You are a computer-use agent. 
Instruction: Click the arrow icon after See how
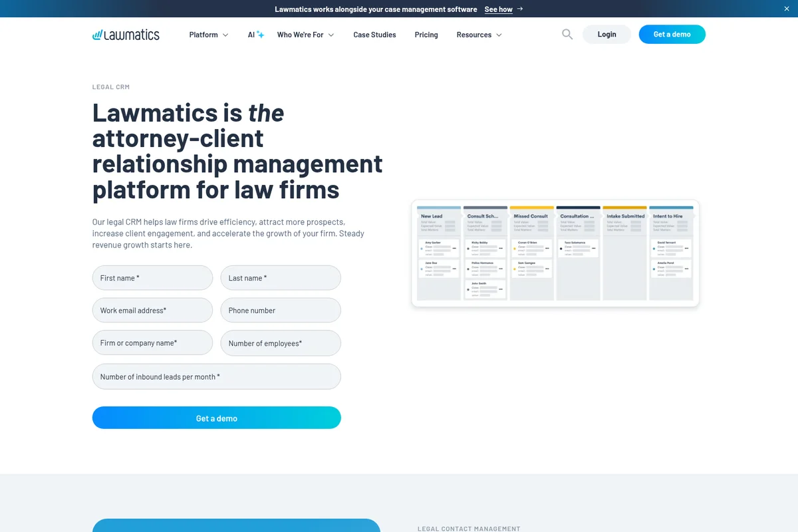(519, 9)
